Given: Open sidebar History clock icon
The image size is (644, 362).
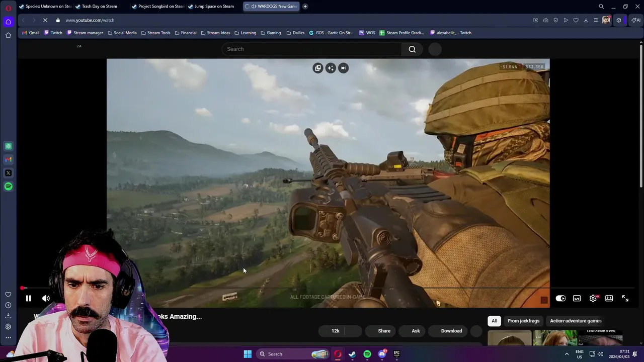Looking at the screenshot, I should (8, 305).
